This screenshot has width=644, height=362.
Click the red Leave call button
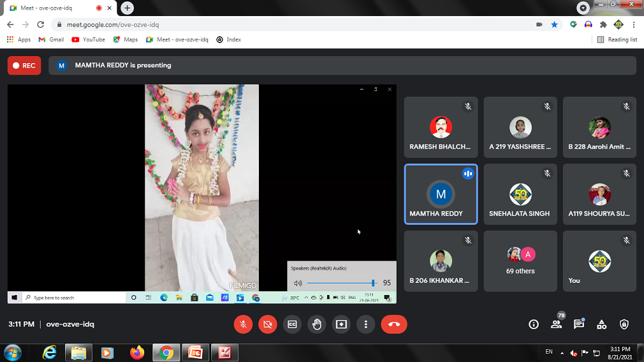coord(393,325)
